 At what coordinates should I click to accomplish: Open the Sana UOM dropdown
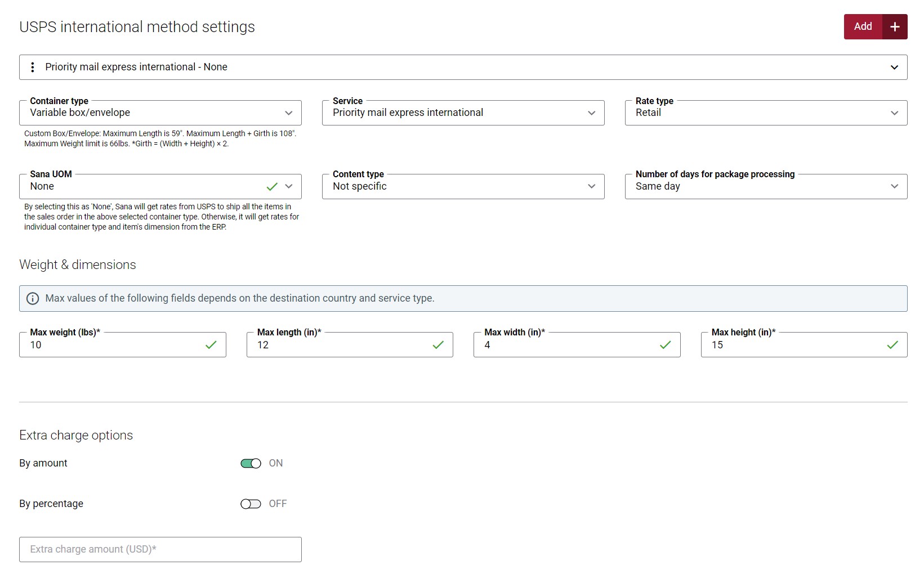coord(160,186)
